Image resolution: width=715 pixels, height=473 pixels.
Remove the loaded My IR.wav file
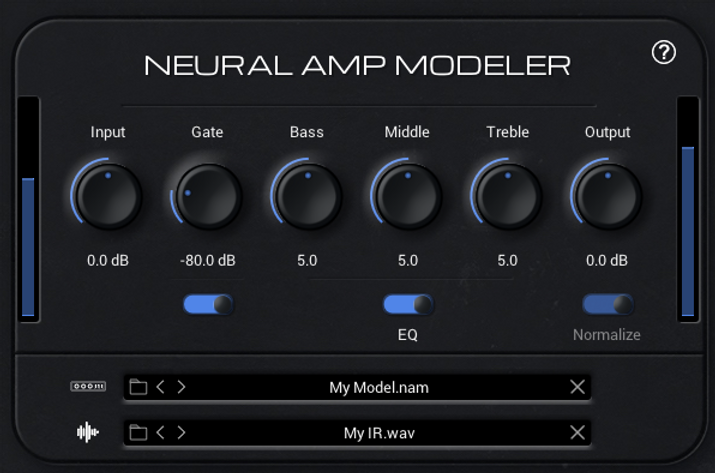[x=577, y=432]
